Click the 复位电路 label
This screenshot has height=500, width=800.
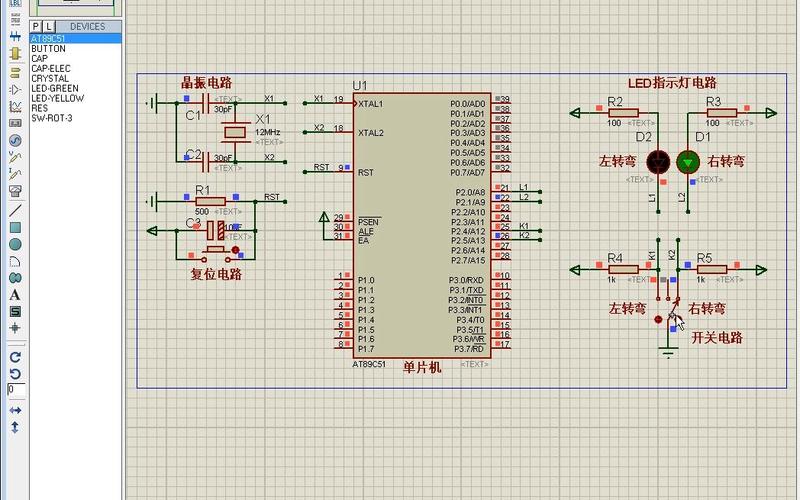pyautogui.click(x=216, y=274)
